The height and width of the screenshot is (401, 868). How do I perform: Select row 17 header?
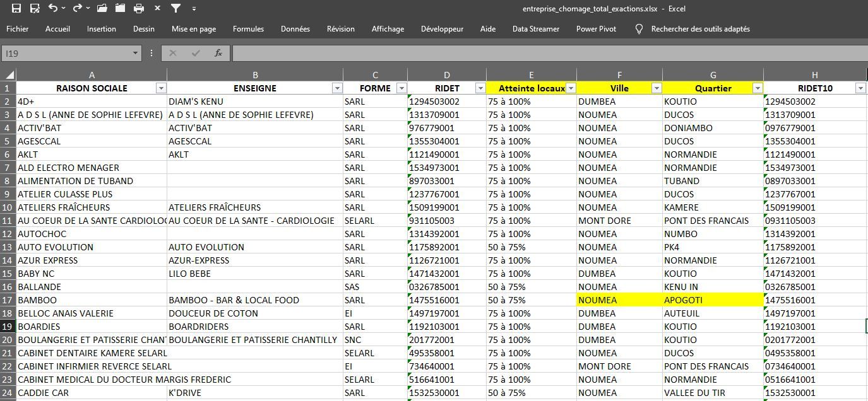(8, 300)
